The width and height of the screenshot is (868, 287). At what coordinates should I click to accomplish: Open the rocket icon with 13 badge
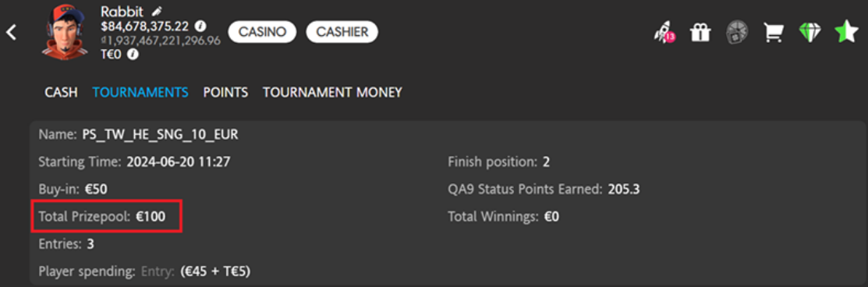click(x=664, y=33)
